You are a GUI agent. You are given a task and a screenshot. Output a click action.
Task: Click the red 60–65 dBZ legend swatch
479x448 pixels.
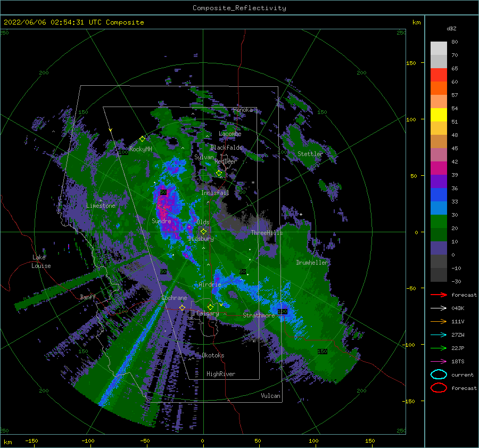point(439,75)
